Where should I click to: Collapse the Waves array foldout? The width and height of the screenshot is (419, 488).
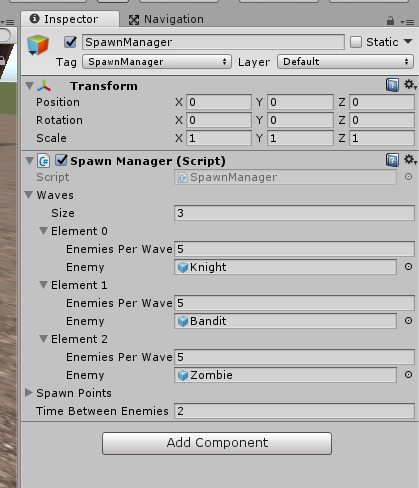point(29,195)
